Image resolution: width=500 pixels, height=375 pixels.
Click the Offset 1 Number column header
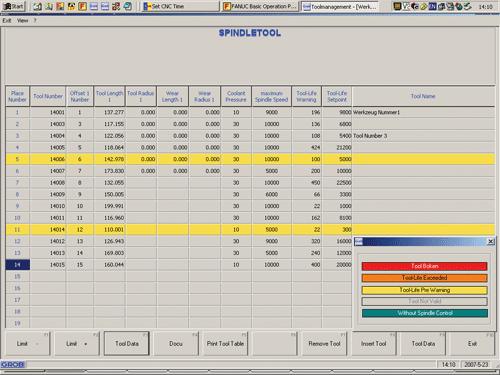coord(80,96)
